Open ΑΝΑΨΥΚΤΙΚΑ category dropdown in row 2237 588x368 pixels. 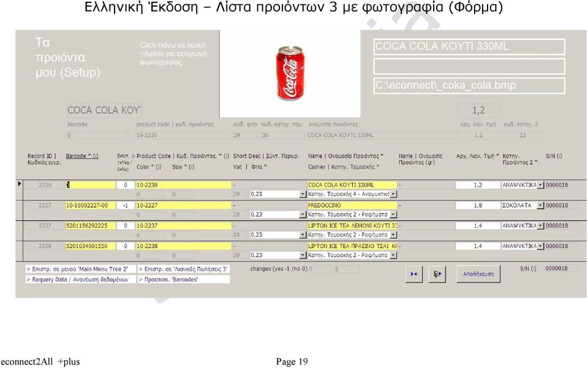[540, 225]
